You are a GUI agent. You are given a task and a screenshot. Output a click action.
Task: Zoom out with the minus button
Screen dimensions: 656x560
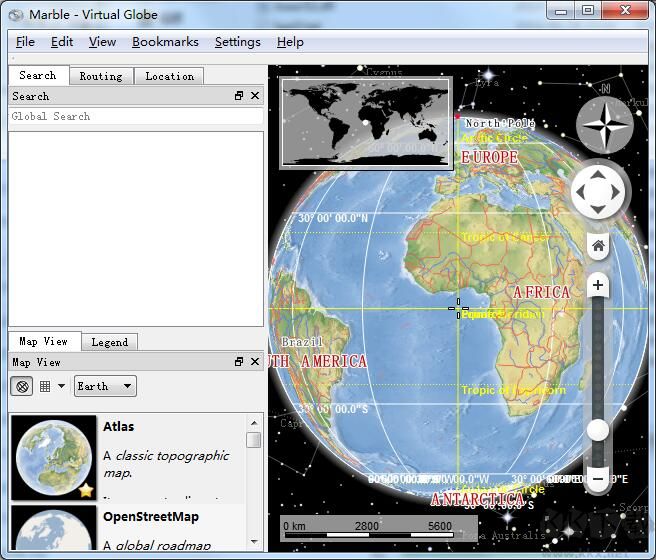click(x=598, y=479)
